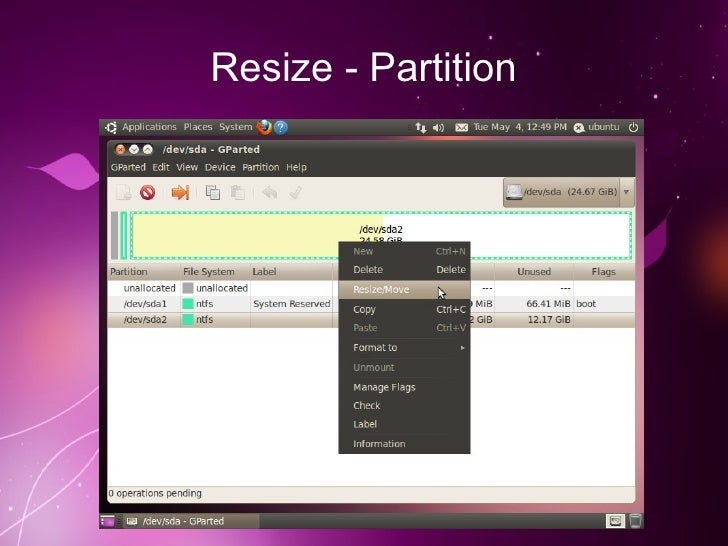The image size is (728, 546).
Task: Click the greyed-out Unmount context menu entry
Action: point(404,368)
